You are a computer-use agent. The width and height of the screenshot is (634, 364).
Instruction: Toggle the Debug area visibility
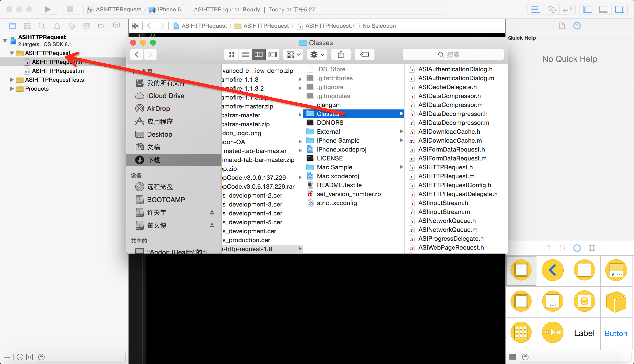[604, 9]
